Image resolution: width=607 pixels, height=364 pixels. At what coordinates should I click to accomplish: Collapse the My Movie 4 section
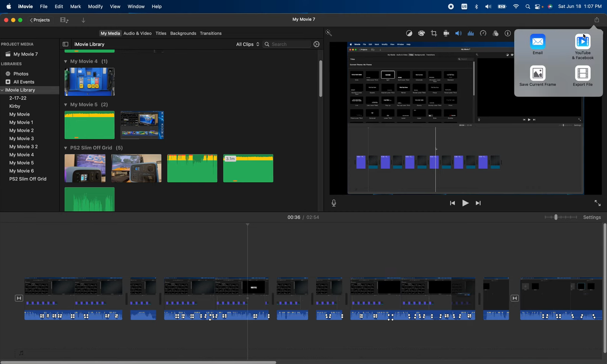[x=65, y=61]
